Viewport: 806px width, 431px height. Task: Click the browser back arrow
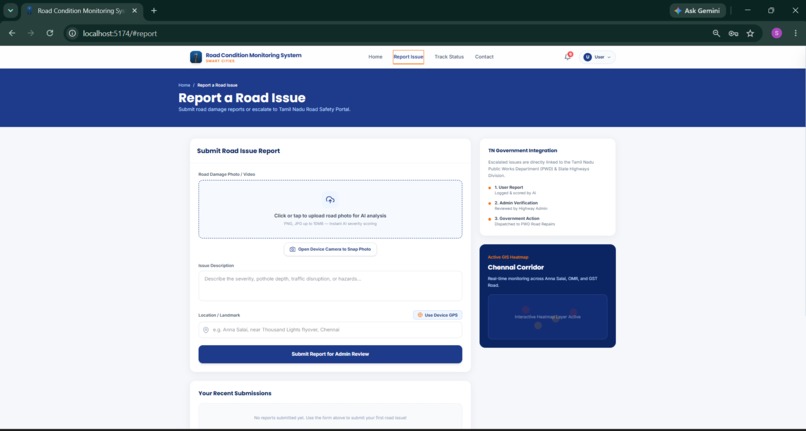click(x=12, y=33)
